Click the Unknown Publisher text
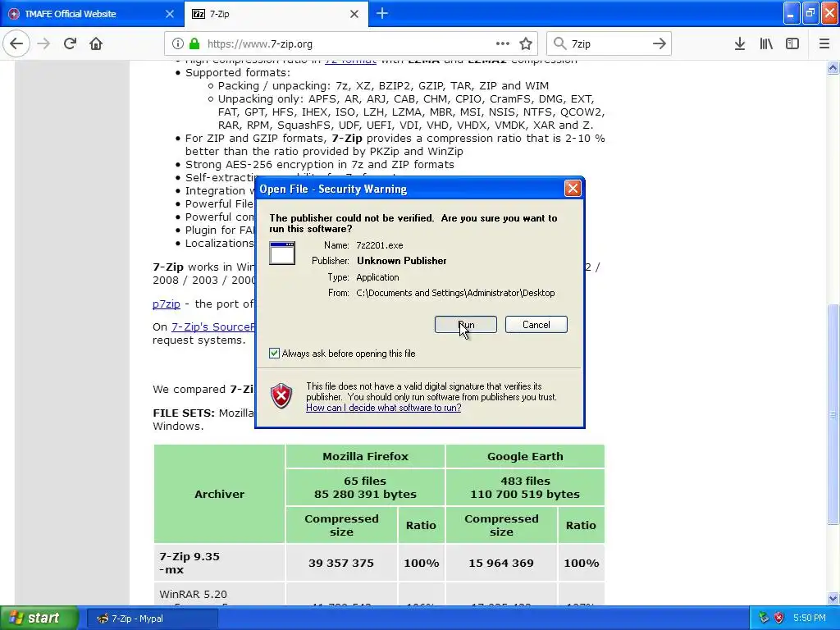The image size is (840, 630). [402, 261]
